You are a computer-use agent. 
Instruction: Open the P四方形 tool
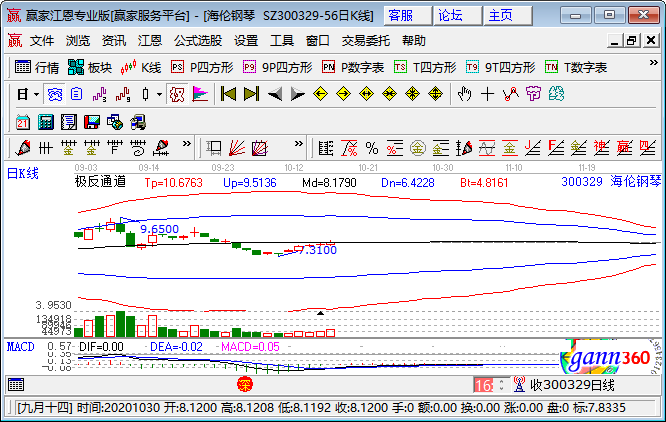point(202,67)
